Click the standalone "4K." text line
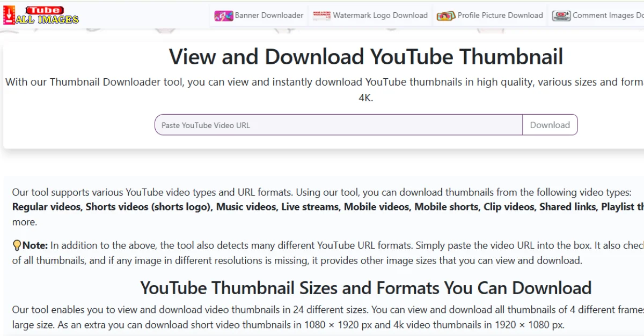This screenshot has height=336, width=644. [366, 98]
